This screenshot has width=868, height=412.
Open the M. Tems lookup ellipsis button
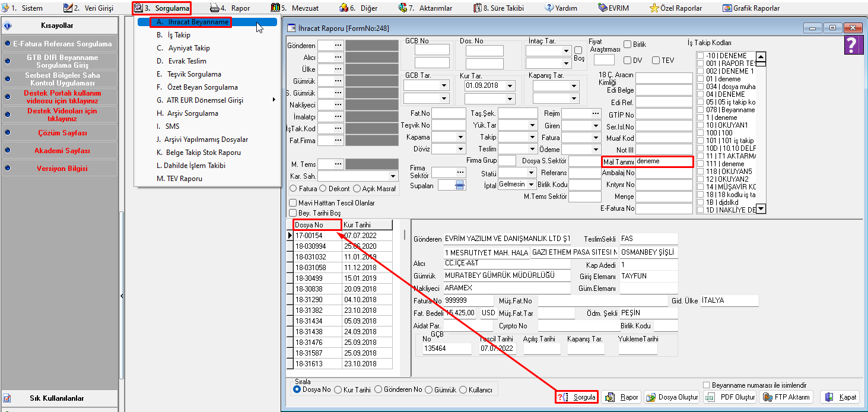338,164
